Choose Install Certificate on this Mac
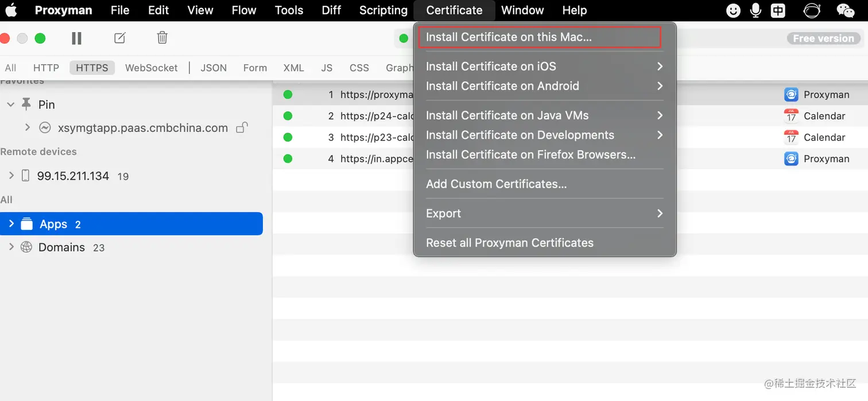Screen dimensions: 868x401 coord(509,37)
